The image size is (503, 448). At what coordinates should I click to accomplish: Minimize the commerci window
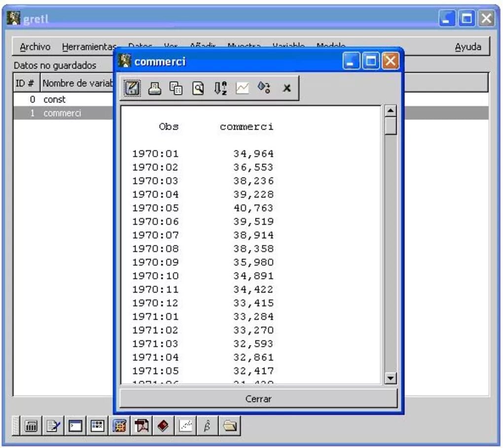tap(351, 61)
